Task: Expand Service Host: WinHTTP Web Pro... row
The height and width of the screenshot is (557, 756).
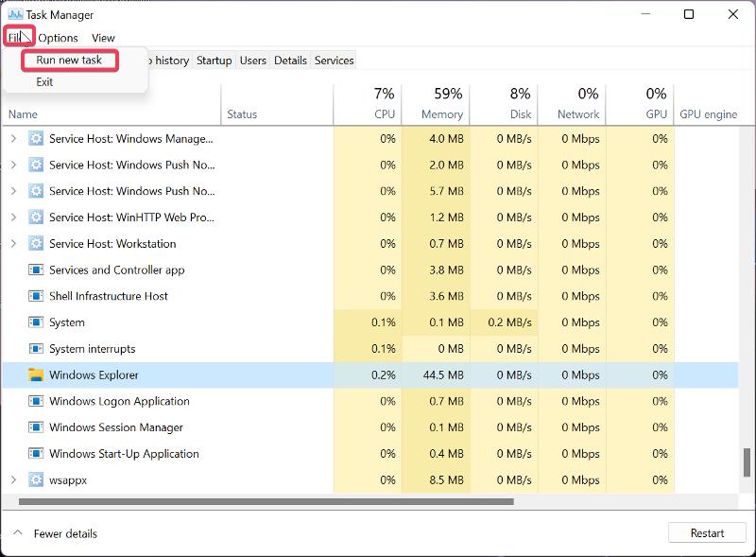Action: click(x=13, y=217)
